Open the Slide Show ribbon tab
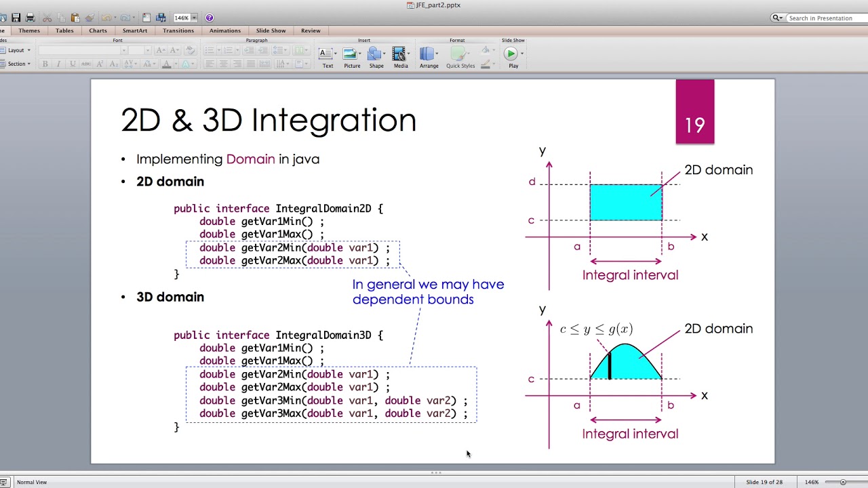The height and width of the screenshot is (488, 868). point(271,30)
